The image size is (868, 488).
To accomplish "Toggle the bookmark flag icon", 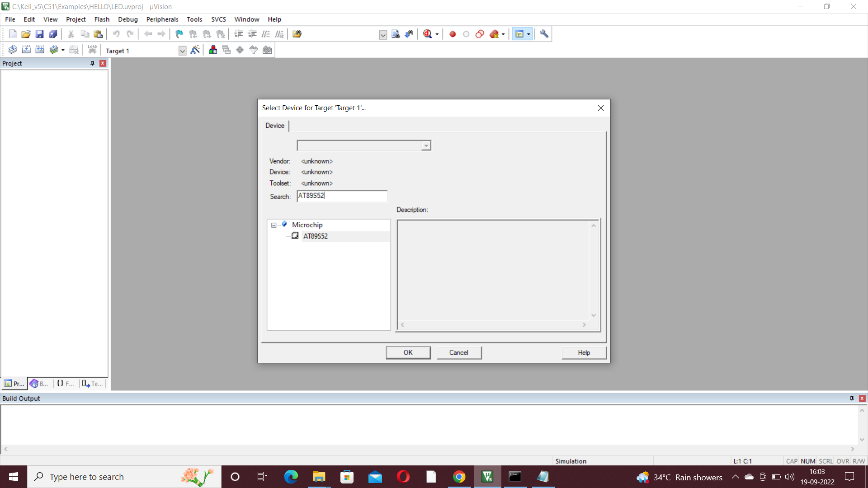I will (x=179, y=34).
